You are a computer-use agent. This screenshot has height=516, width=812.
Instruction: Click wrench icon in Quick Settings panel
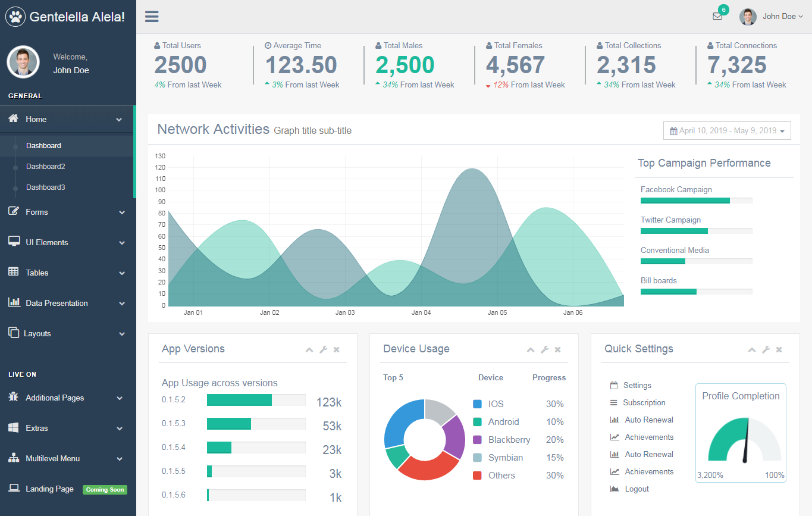[766, 350]
